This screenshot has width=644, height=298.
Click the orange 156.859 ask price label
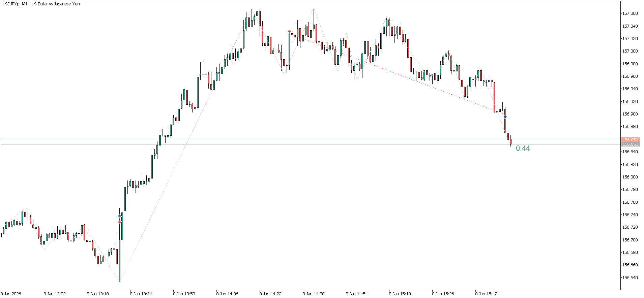(x=630, y=140)
